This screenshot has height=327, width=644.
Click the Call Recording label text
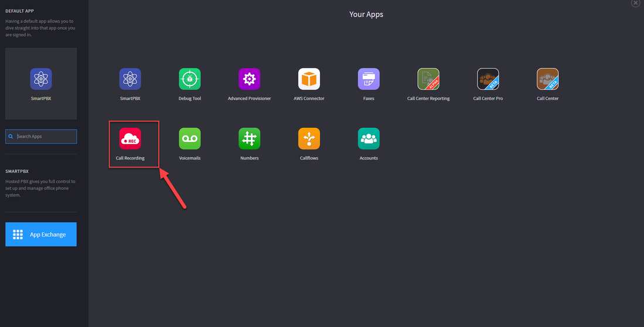coord(130,158)
